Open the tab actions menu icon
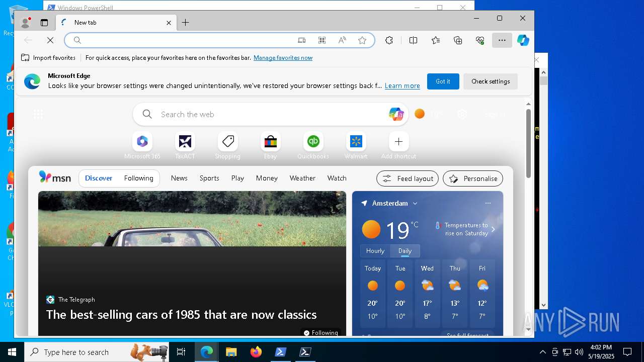This screenshot has height=362, width=644. [x=44, y=23]
